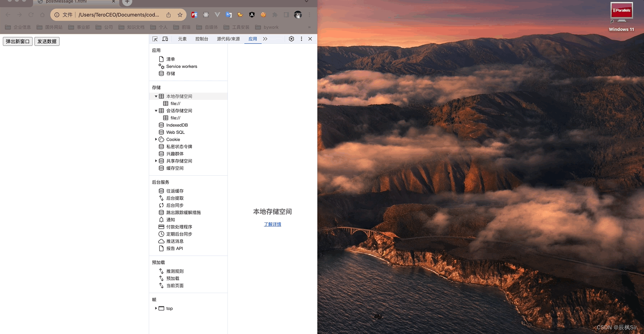Expand the Cookie tree node
This screenshot has width=644, height=334.
(156, 139)
